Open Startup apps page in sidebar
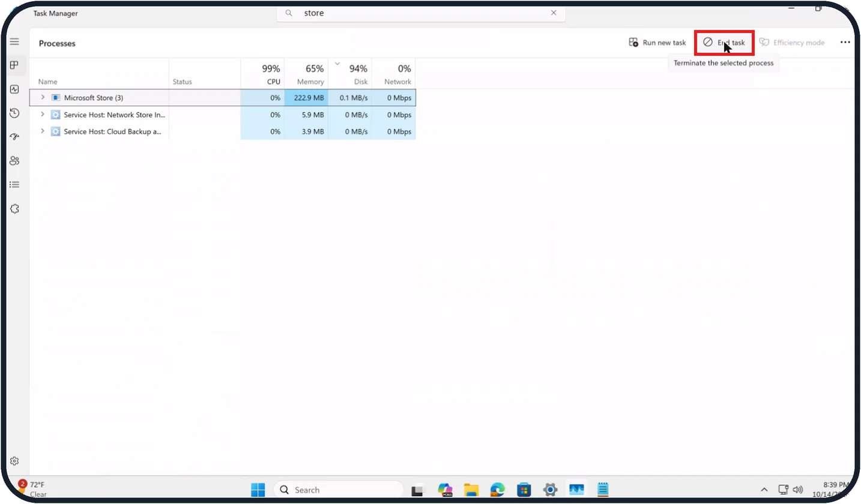Viewport: 861px width, 504px height. 14,137
